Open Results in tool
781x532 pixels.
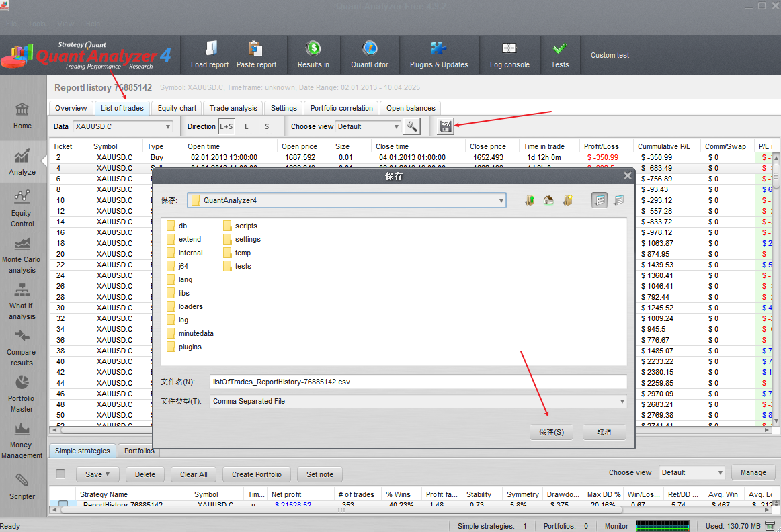pyautogui.click(x=313, y=54)
